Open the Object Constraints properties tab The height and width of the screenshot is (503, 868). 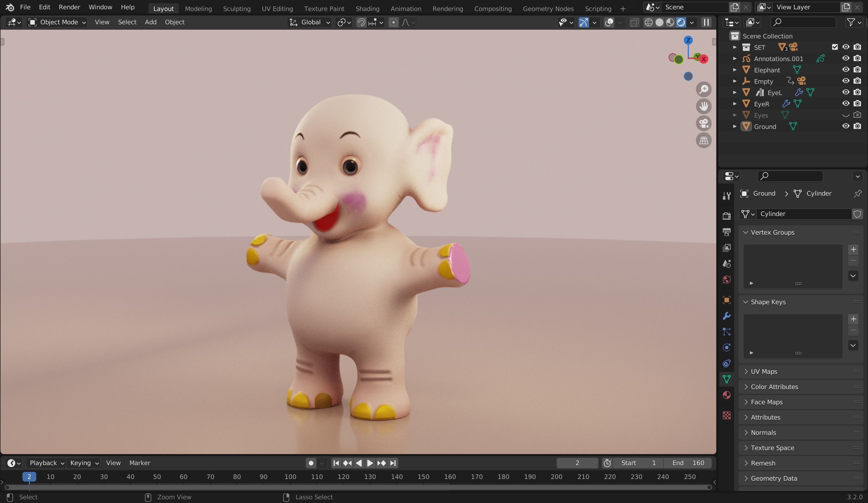coord(726,363)
